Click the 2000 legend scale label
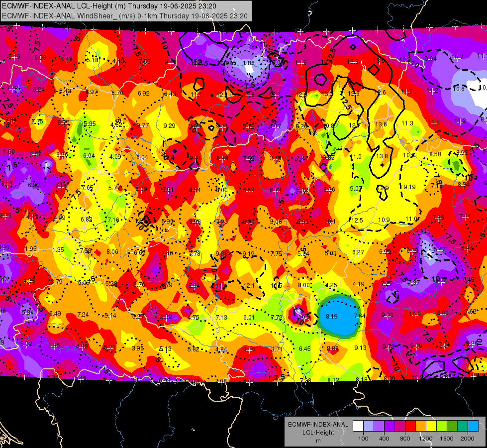The image size is (487, 448). click(467, 439)
